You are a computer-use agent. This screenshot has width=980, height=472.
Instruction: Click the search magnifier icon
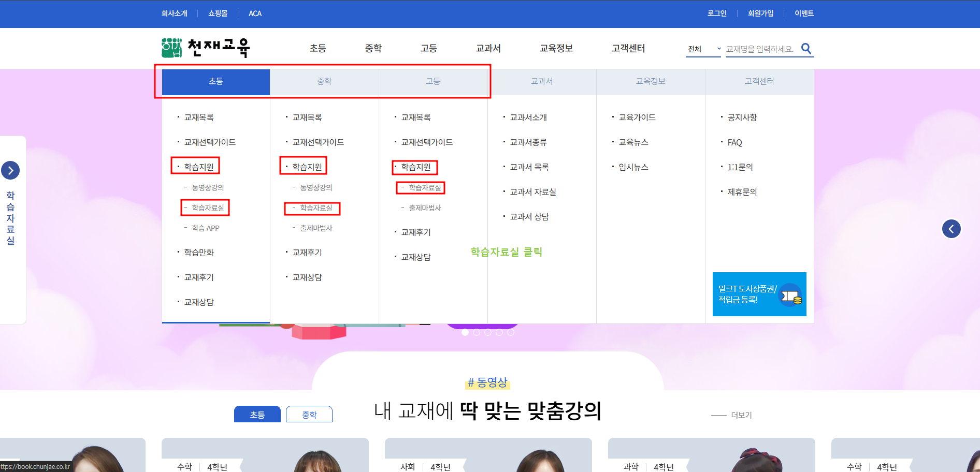(x=806, y=48)
